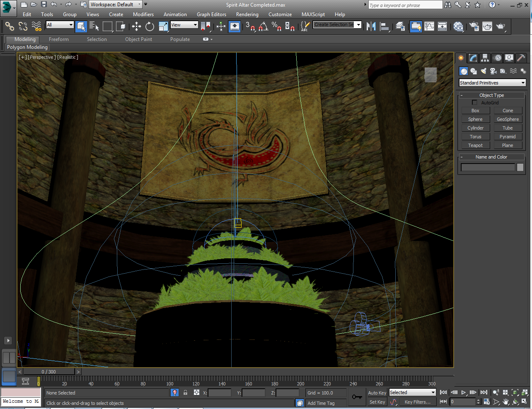This screenshot has height=409, width=532.
Task: Toggle the selection lock icon
Action: point(185,392)
